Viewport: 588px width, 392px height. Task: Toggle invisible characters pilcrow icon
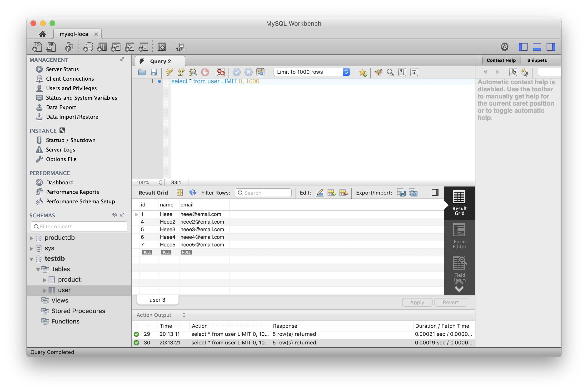pos(402,72)
